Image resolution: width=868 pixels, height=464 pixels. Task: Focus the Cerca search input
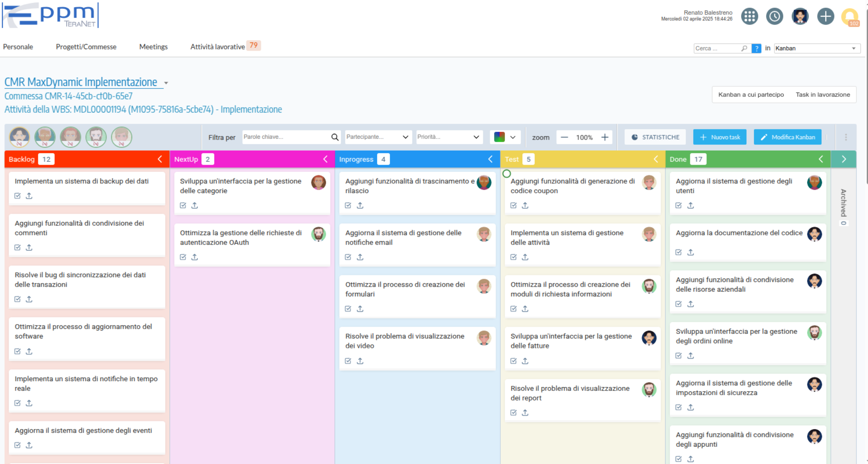coord(718,48)
